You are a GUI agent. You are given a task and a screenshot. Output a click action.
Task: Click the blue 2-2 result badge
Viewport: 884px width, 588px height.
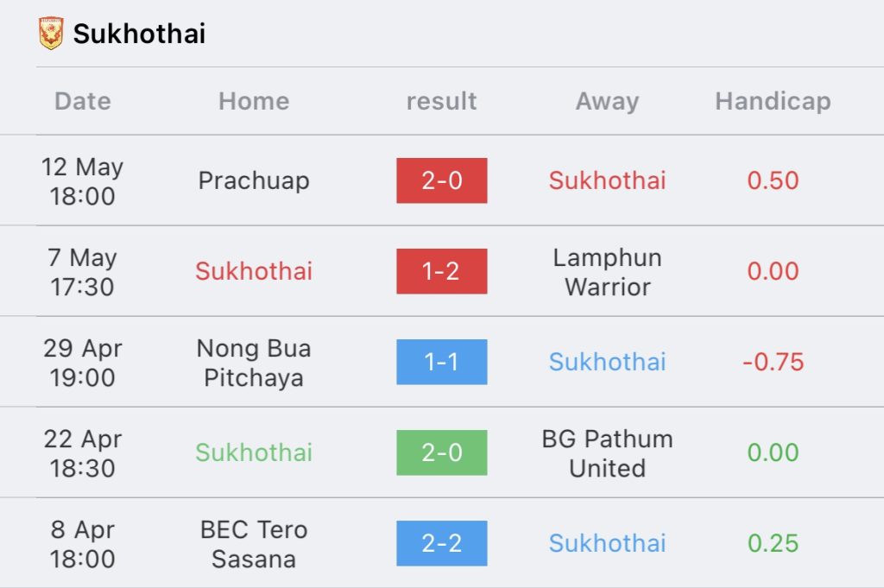(441, 543)
